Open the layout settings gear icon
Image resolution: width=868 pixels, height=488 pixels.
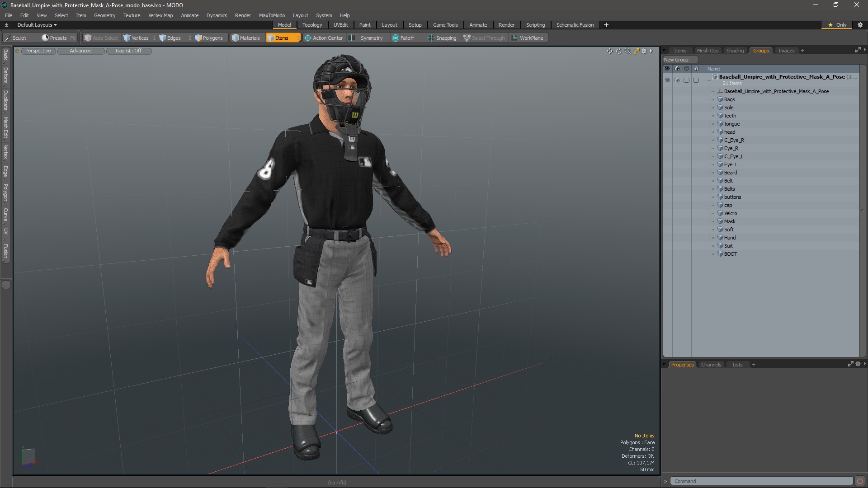860,25
